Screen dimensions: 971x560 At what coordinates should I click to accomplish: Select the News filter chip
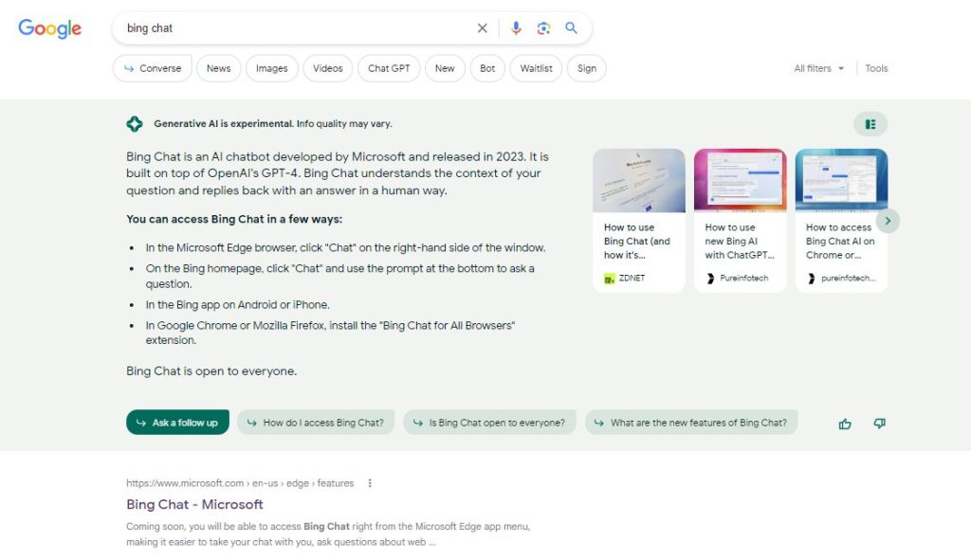[x=218, y=68]
